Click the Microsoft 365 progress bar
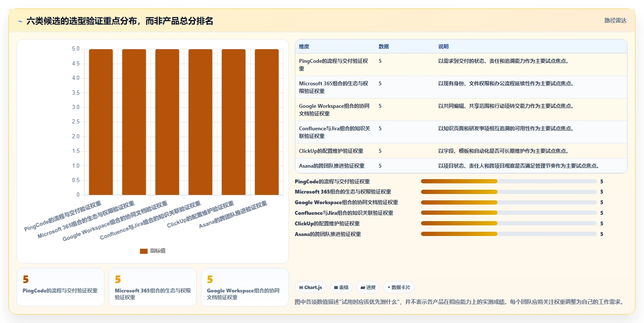 point(509,192)
